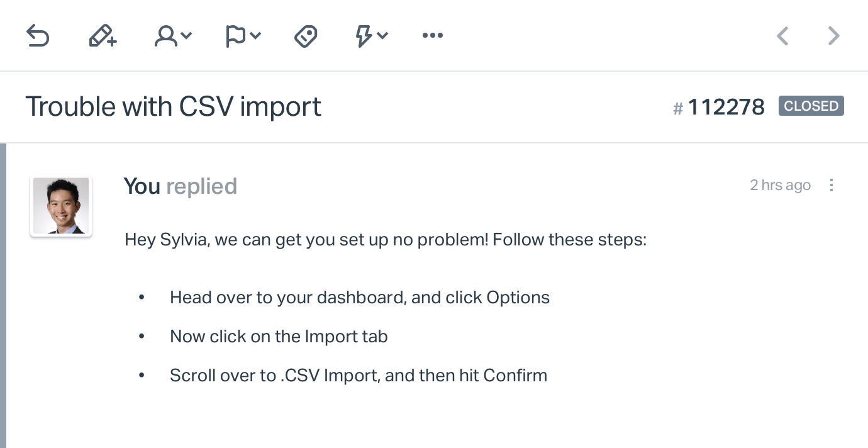Click the CLOSED status badge
Screen dimensions: 868x448
tap(811, 106)
